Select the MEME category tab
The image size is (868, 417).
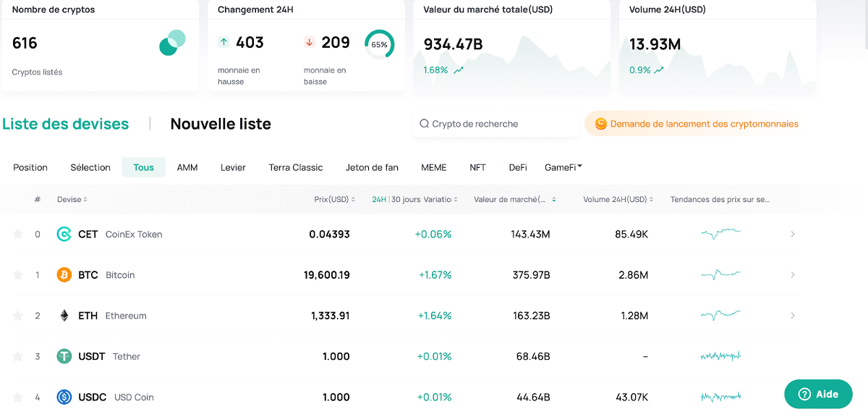tap(434, 167)
